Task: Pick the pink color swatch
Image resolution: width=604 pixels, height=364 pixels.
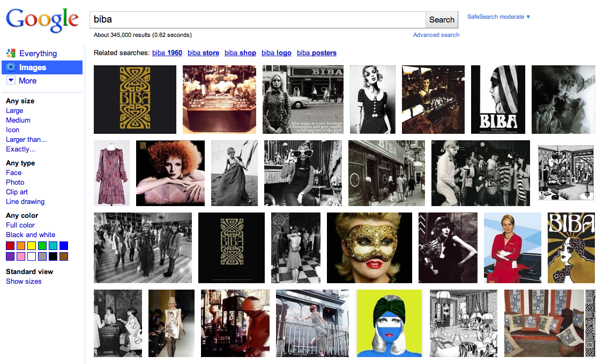Action: [x=21, y=256]
